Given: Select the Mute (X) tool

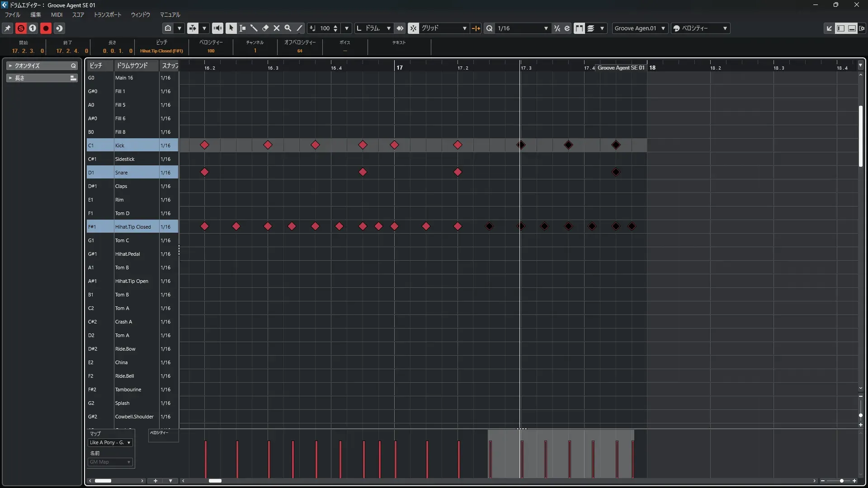Looking at the screenshot, I should tap(277, 28).
